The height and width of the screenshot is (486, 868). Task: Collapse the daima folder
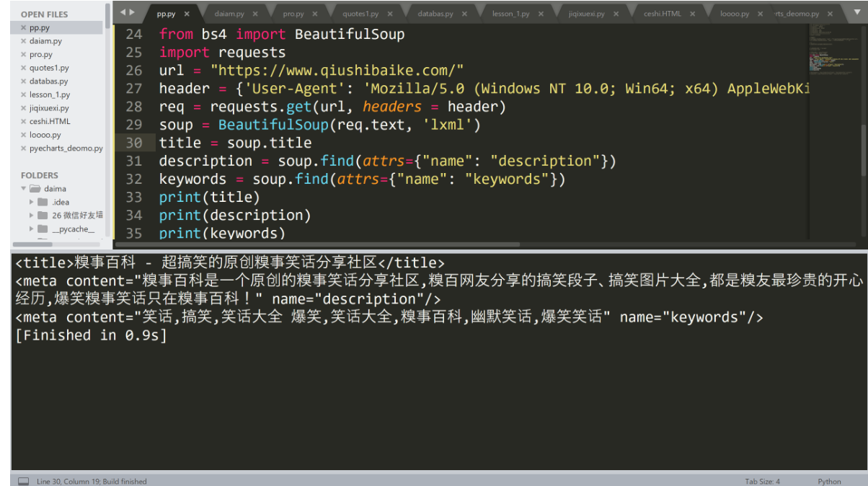click(x=24, y=189)
